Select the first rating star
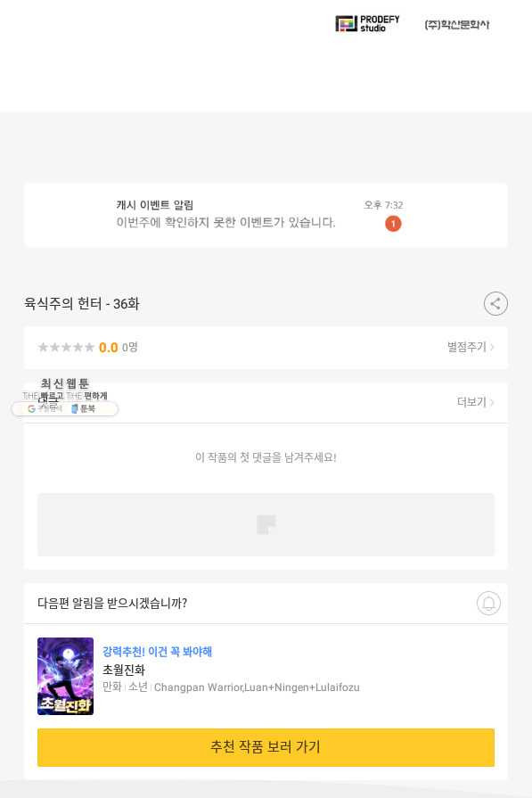 click(44, 347)
